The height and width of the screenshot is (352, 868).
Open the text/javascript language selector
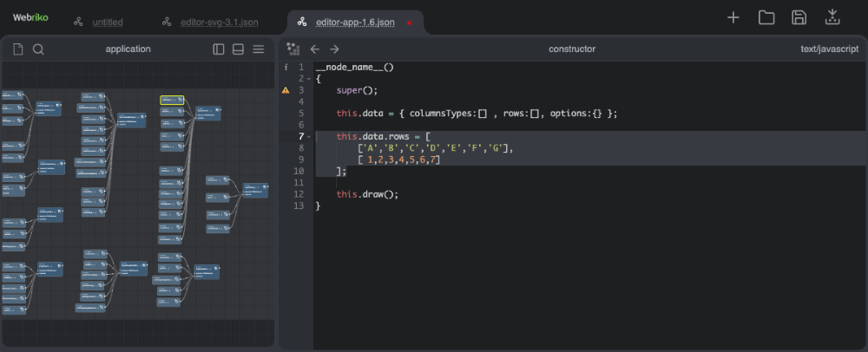[x=829, y=49]
